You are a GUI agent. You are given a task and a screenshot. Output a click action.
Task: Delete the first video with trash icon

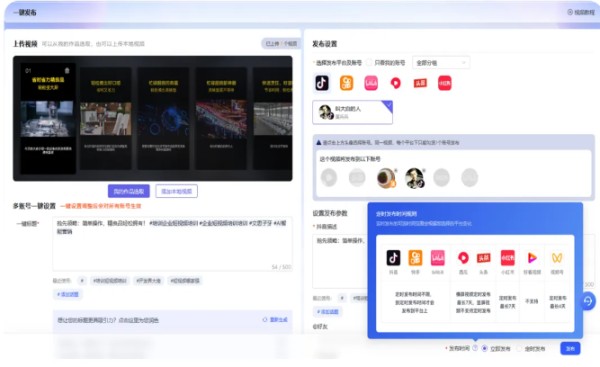pos(67,70)
